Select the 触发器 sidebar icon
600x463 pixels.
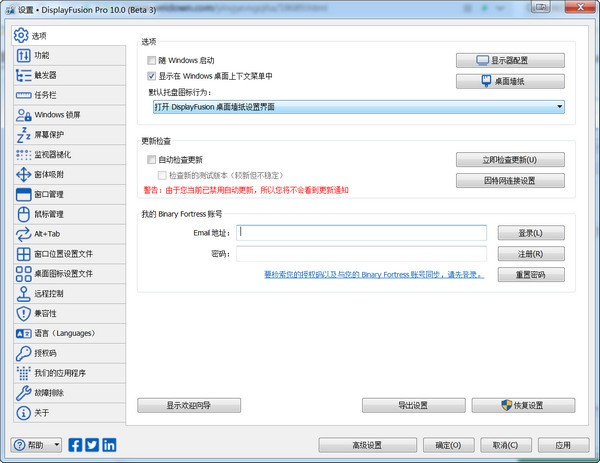pyautogui.click(x=24, y=75)
